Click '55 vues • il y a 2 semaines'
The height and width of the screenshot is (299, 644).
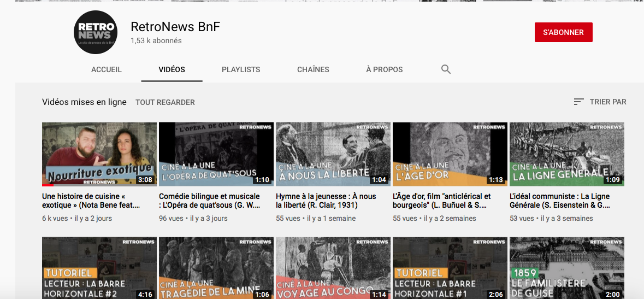[x=435, y=219]
